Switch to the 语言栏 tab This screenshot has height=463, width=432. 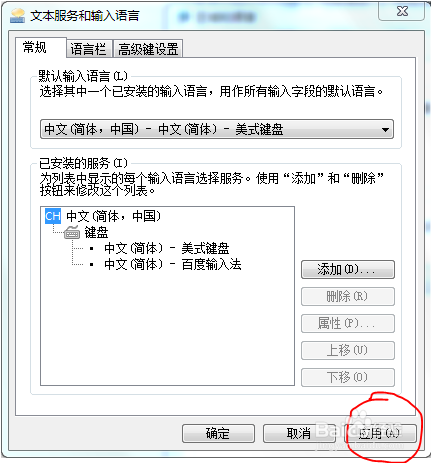click(89, 49)
